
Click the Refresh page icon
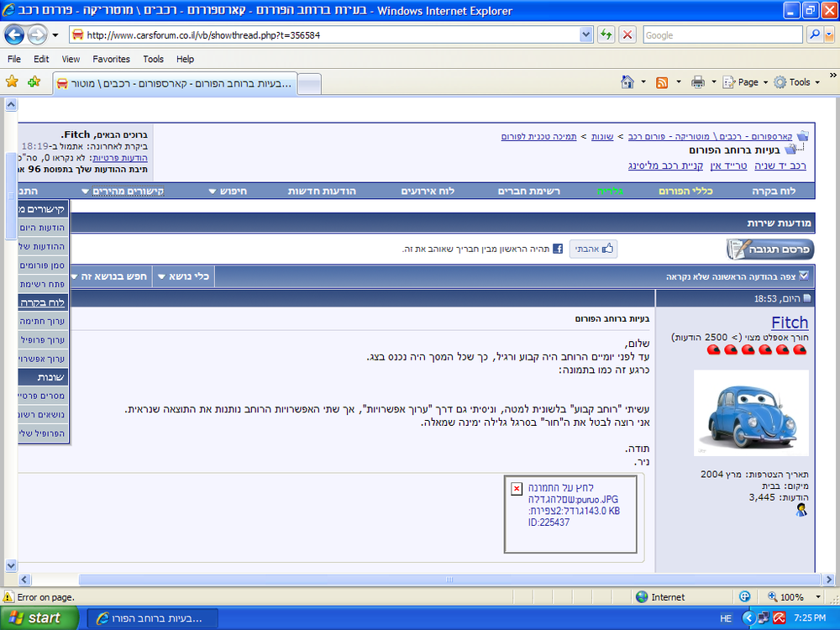pos(606,35)
